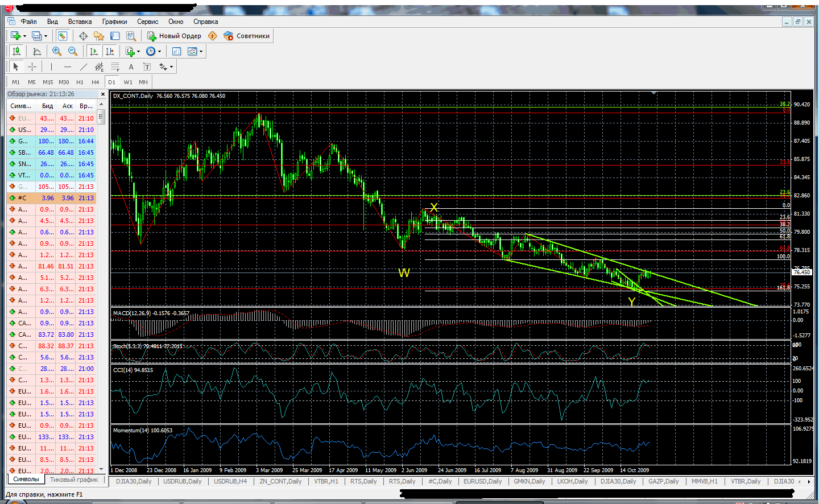
Task: Zoom out of the chart
Action: click(72, 51)
